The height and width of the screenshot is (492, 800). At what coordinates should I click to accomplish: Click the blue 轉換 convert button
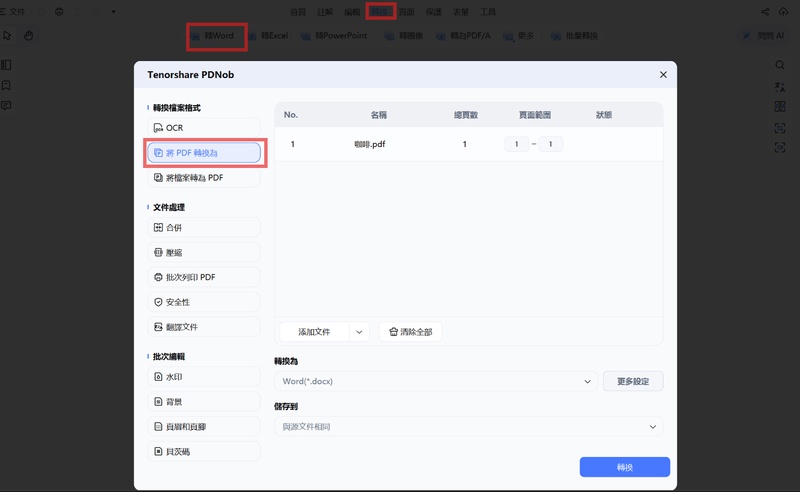pos(624,467)
